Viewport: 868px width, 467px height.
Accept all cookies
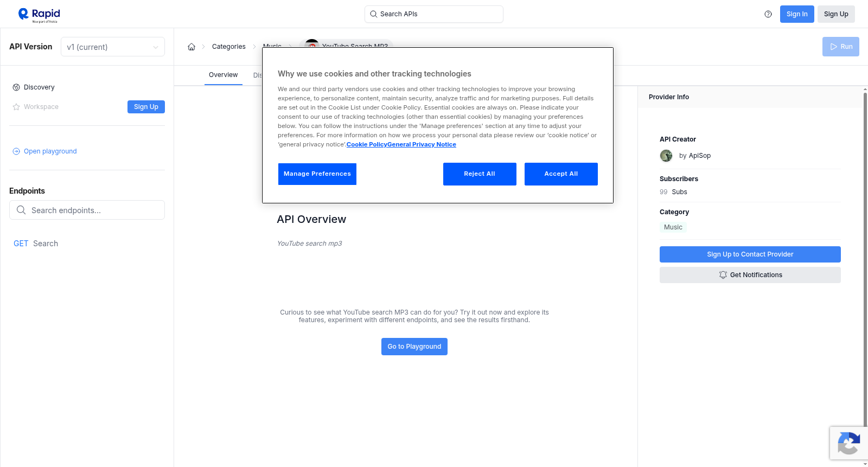561,174
